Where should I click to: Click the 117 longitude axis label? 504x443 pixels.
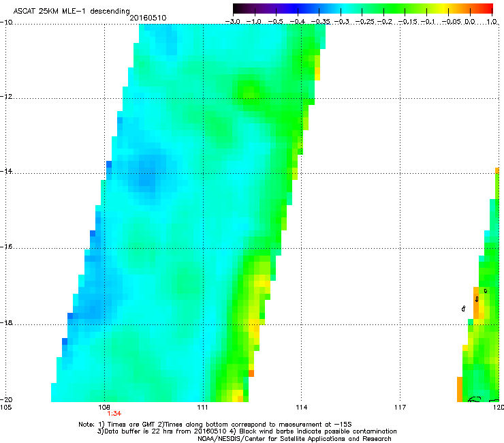pyautogui.click(x=400, y=408)
